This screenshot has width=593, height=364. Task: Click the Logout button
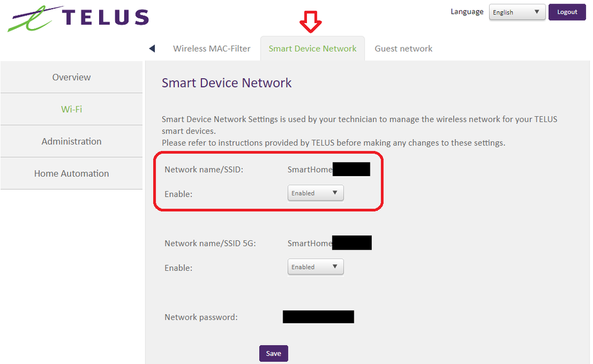pyautogui.click(x=567, y=12)
